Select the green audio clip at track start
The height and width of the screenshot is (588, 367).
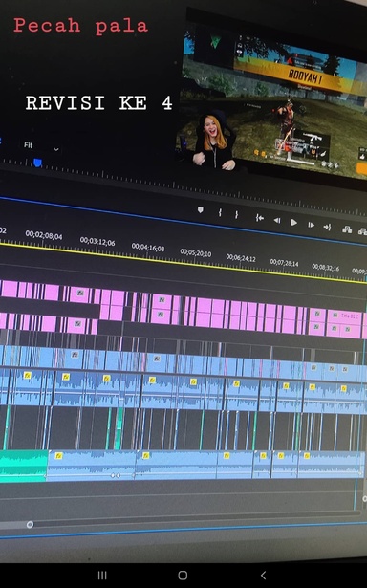coord(23,466)
